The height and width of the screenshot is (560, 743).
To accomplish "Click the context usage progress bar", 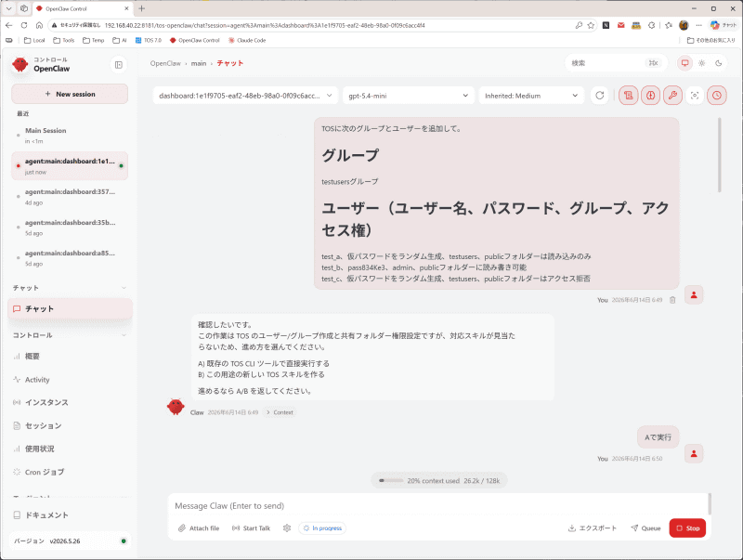I will coord(391,480).
